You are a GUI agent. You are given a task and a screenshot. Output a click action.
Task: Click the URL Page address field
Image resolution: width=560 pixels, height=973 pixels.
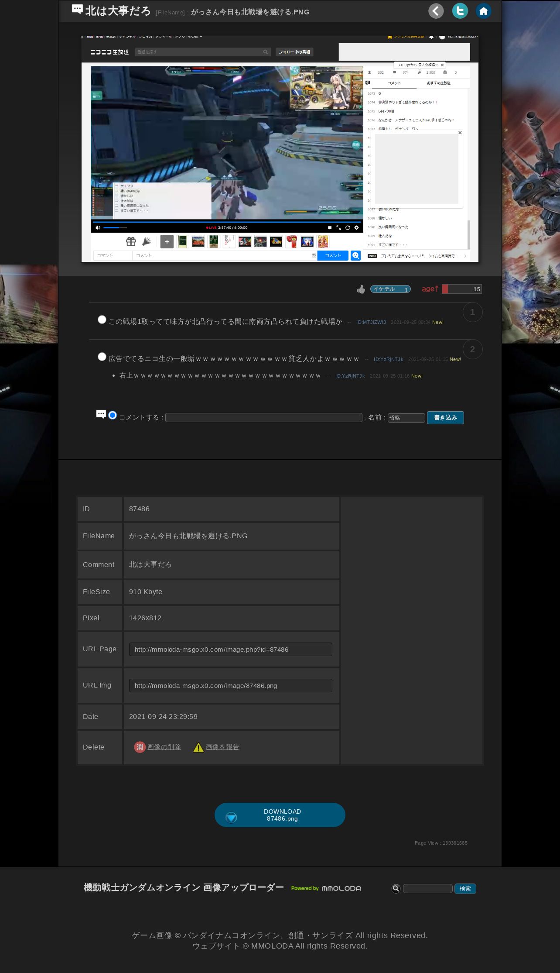click(231, 649)
